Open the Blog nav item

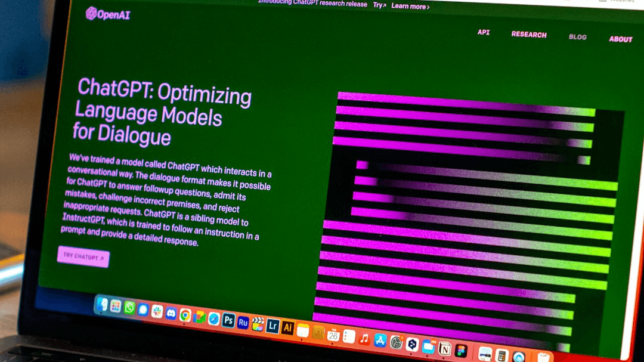(577, 37)
